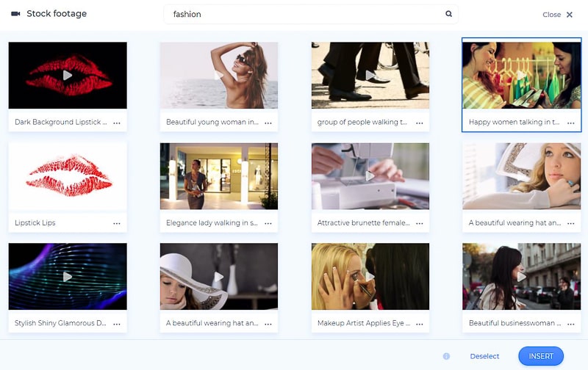Click the INSERT button
The height and width of the screenshot is (370, 588).
(541, 356)
